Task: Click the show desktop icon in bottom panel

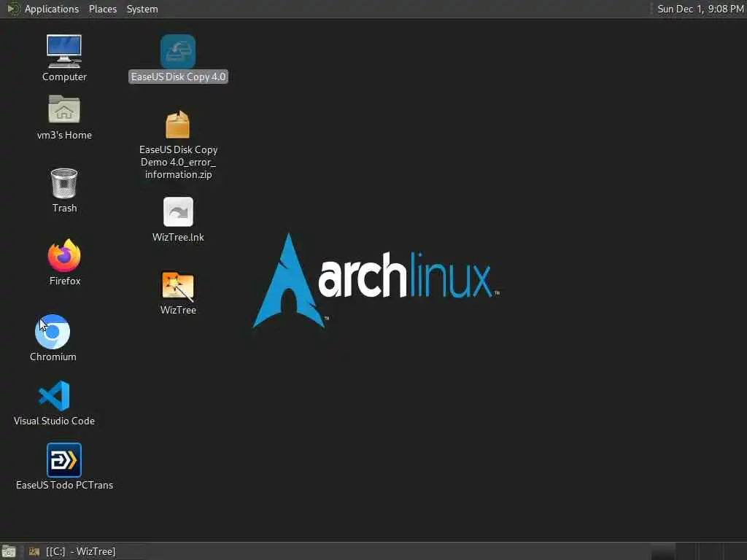Action: [x=9, y=551]
